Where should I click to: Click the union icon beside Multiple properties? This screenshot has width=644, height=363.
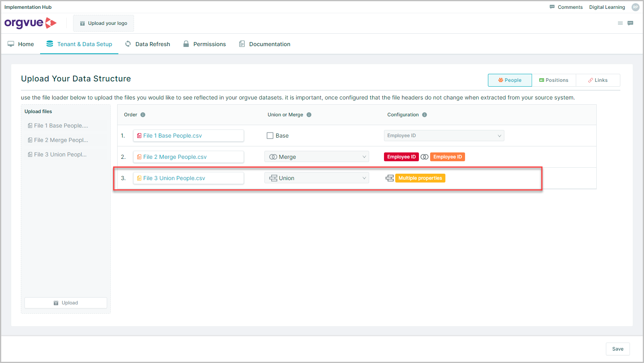coord(390,178)
